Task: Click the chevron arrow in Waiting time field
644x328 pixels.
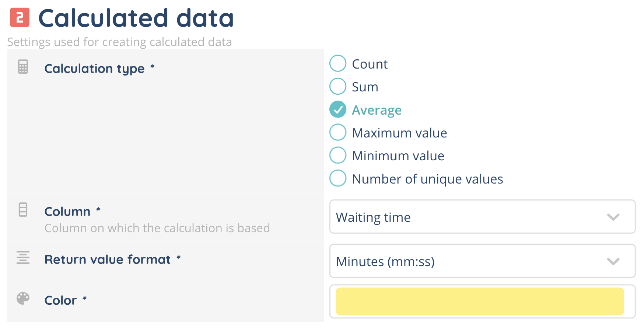Action: 613,217
